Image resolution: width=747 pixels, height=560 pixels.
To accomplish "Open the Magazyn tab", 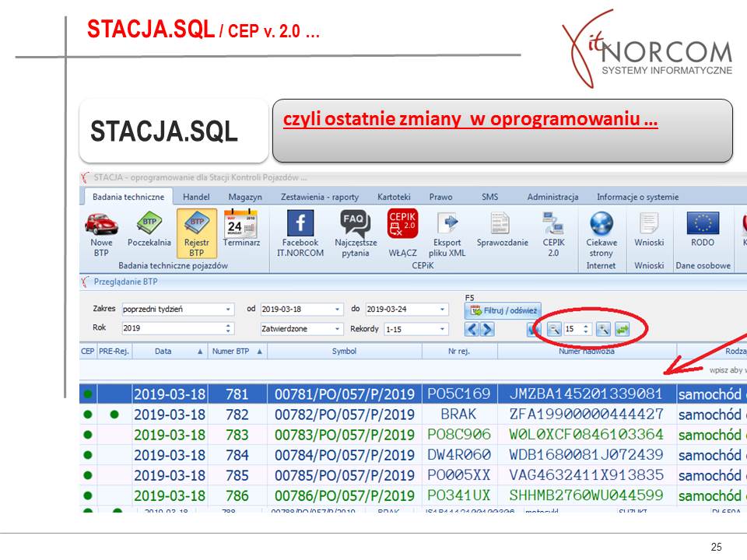I will [x=245, y=197].
